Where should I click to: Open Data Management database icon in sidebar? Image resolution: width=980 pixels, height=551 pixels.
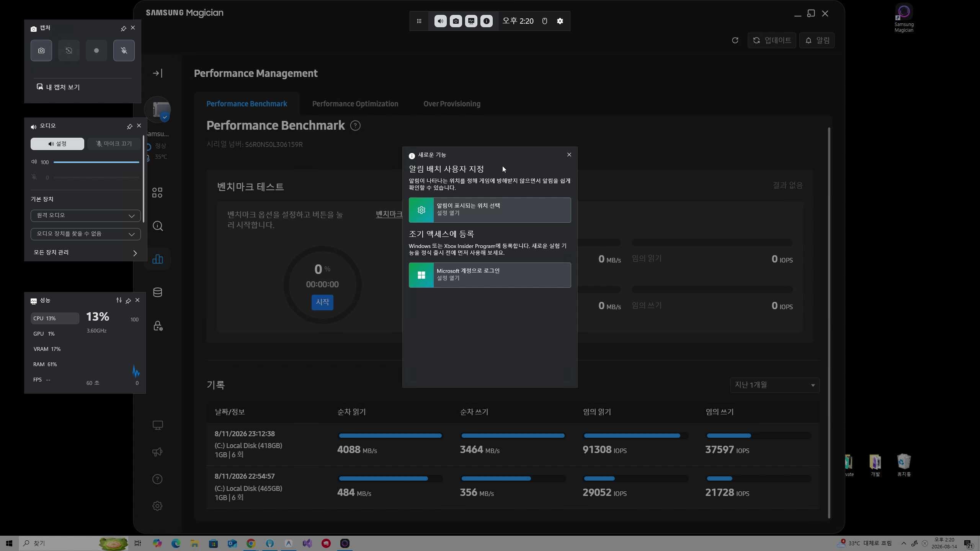click(158, 292)
